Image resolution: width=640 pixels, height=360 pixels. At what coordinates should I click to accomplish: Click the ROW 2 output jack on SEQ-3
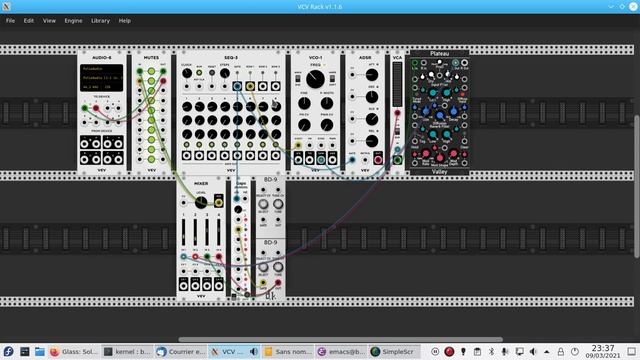coord(263,86)
